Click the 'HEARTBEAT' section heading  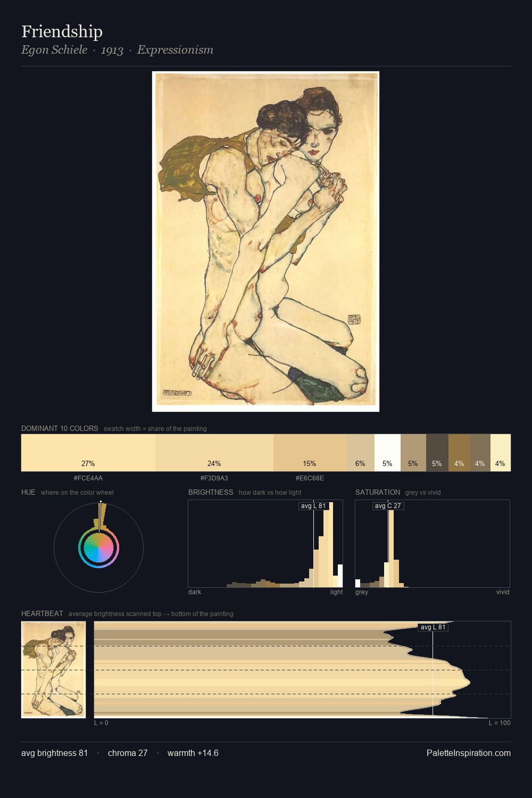coord(42,613)
